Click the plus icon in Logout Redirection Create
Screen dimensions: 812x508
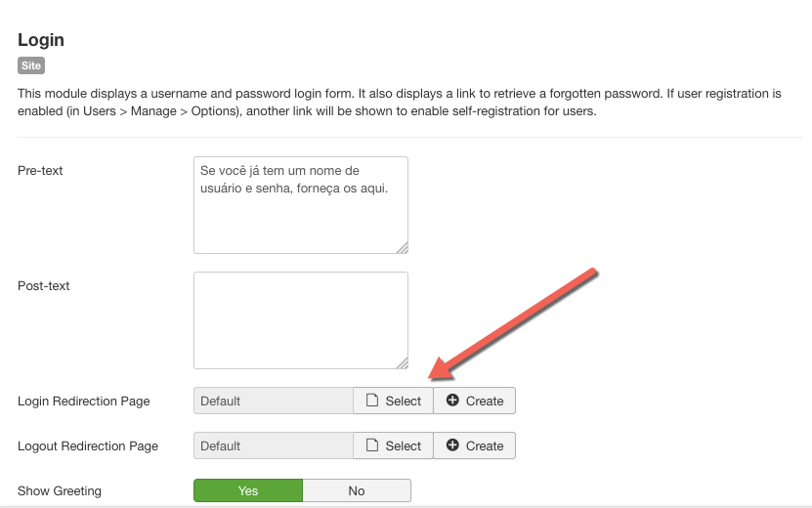(452, 445)
